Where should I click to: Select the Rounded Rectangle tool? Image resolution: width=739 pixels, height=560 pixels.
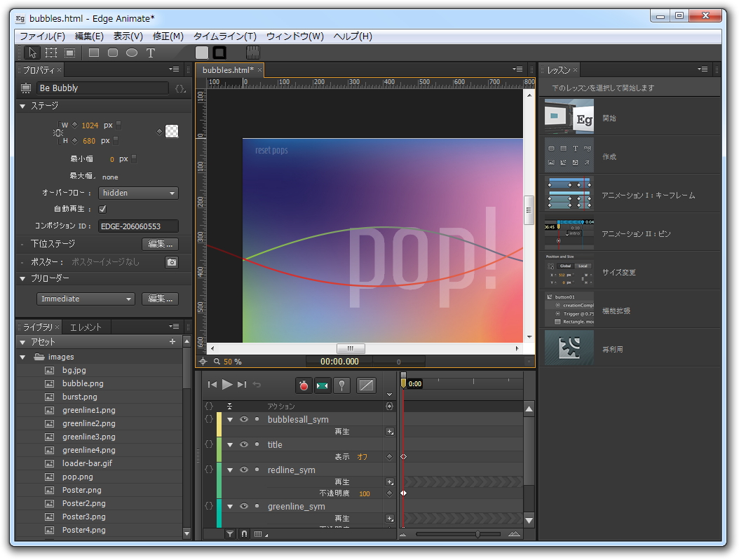click(112, 53)
